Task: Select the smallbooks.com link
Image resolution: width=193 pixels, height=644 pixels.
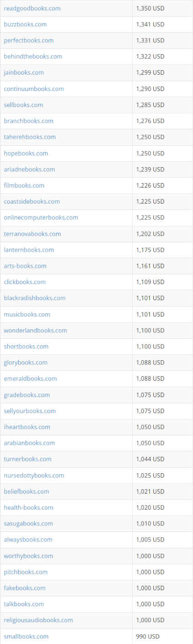Action: coord(26,637)
